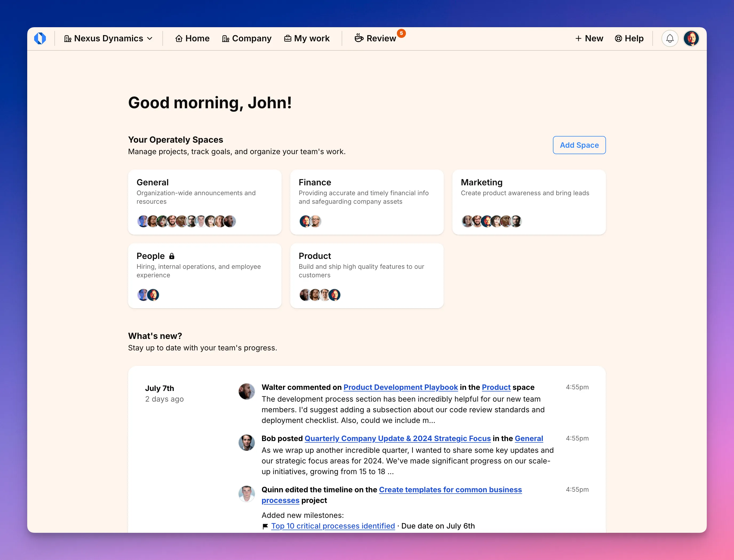Open notifications via the bell icon
The height and width of the screenshot is (560, 734).
pyautogui.click(x=670, y=38)
